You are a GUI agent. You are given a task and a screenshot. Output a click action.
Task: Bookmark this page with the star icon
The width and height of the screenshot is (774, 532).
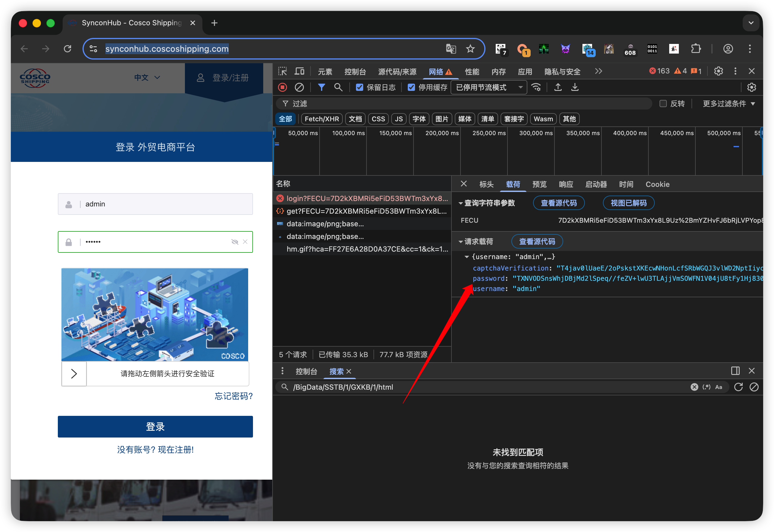[470, 49]
